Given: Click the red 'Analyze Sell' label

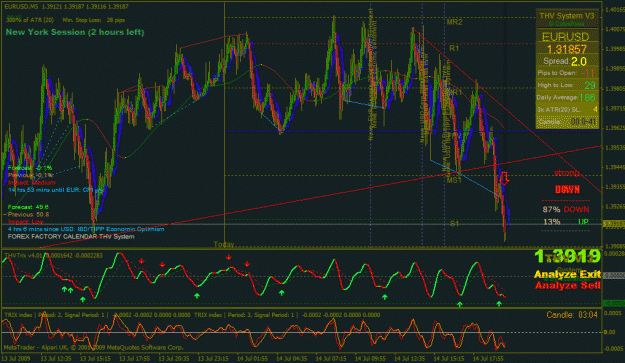Looking at the screenshot, I should [568, 285].
